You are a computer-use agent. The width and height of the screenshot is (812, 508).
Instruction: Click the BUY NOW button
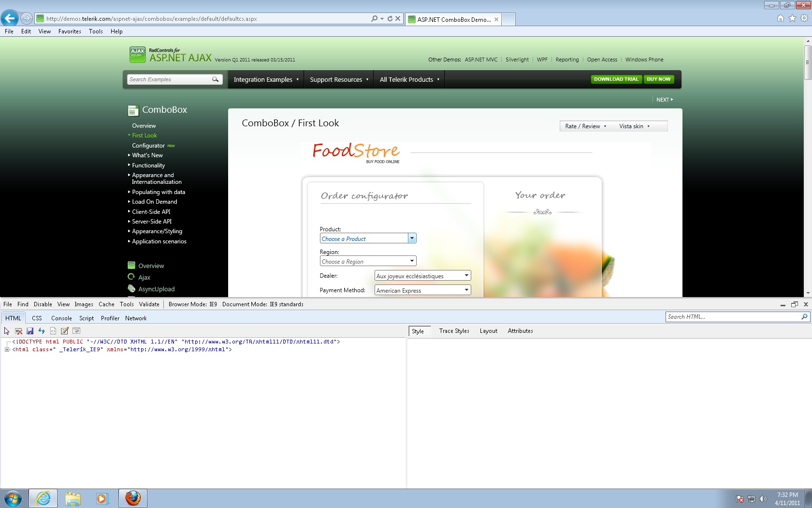659,79
